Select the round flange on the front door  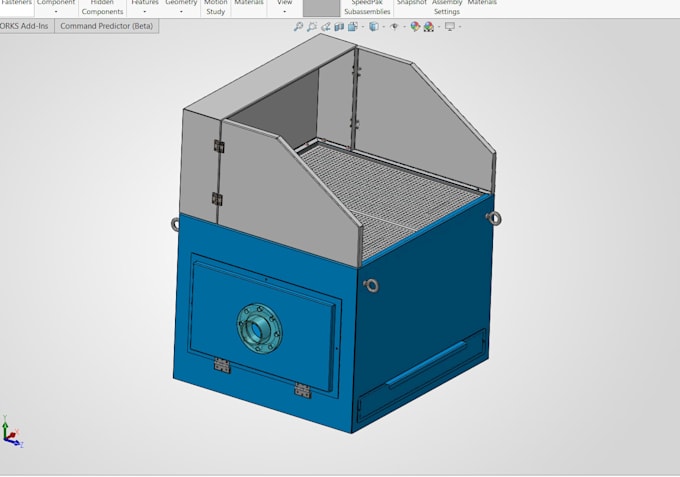(x=259, y=328)
